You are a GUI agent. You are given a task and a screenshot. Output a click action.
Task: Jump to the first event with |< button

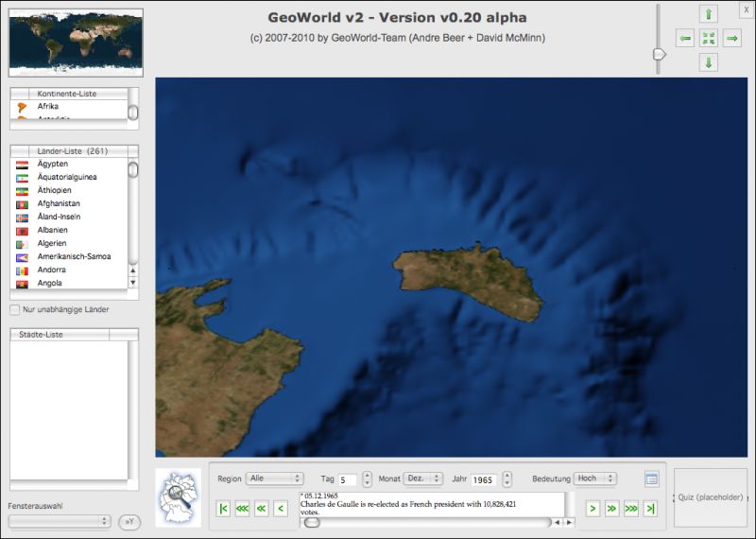tap(223, 508)
